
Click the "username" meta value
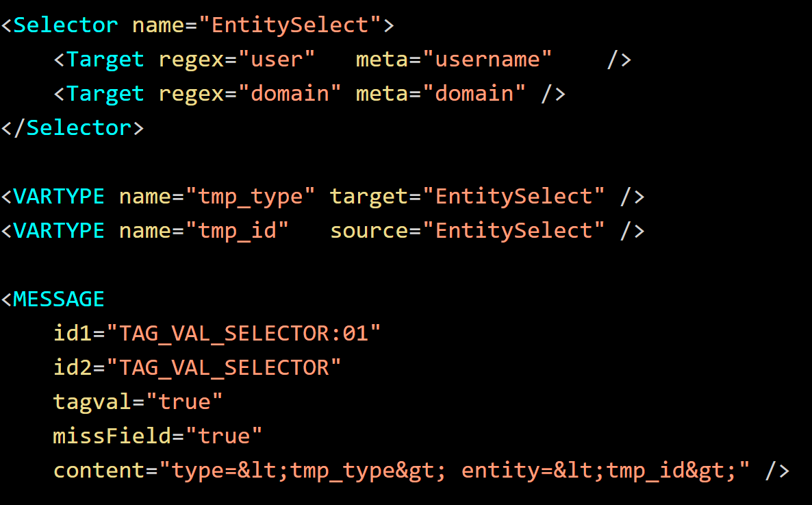[x=487, y=60]
